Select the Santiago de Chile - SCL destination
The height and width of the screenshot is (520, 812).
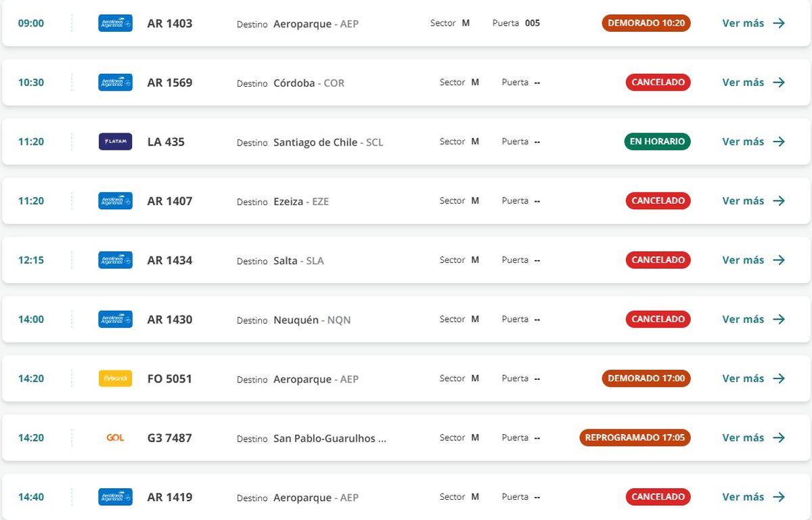click(328, 142)
